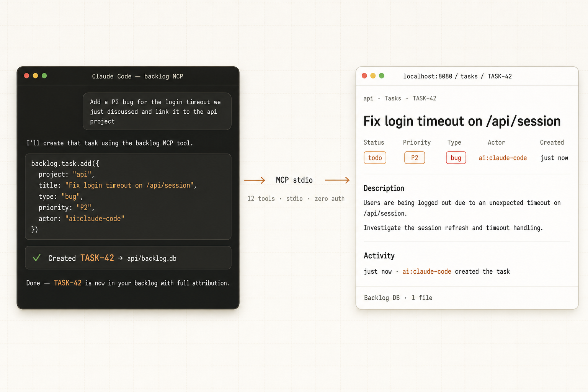Click the 'Investigate the session refresh' line
Viewport: 588px width, 392px height.
453,228
